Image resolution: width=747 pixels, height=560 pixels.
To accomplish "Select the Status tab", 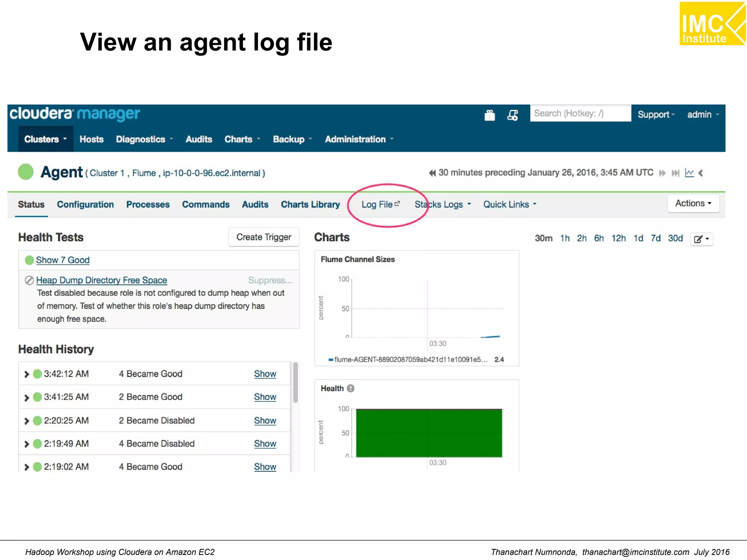I will pyautogui.click(x=31, y=205).
